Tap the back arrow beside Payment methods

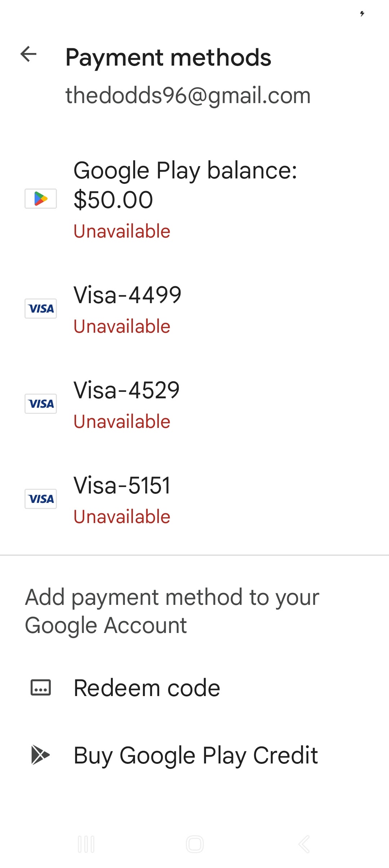pos(28,54)
